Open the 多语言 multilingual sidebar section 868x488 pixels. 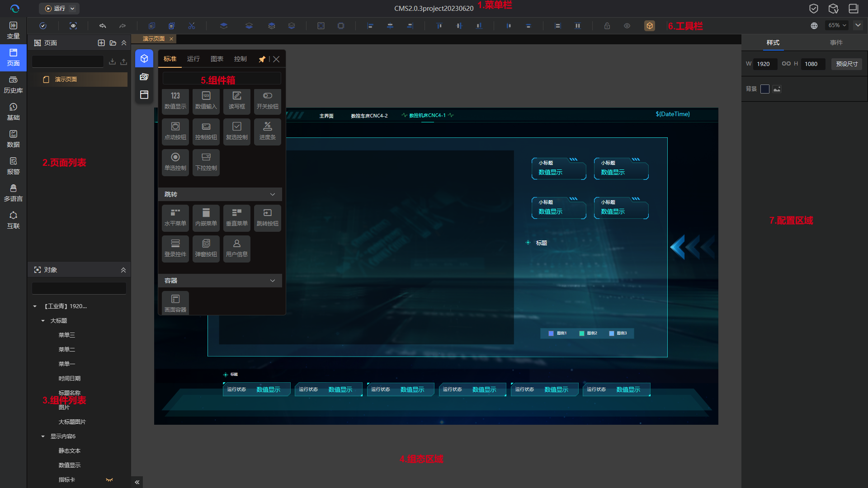click(13, 193)
